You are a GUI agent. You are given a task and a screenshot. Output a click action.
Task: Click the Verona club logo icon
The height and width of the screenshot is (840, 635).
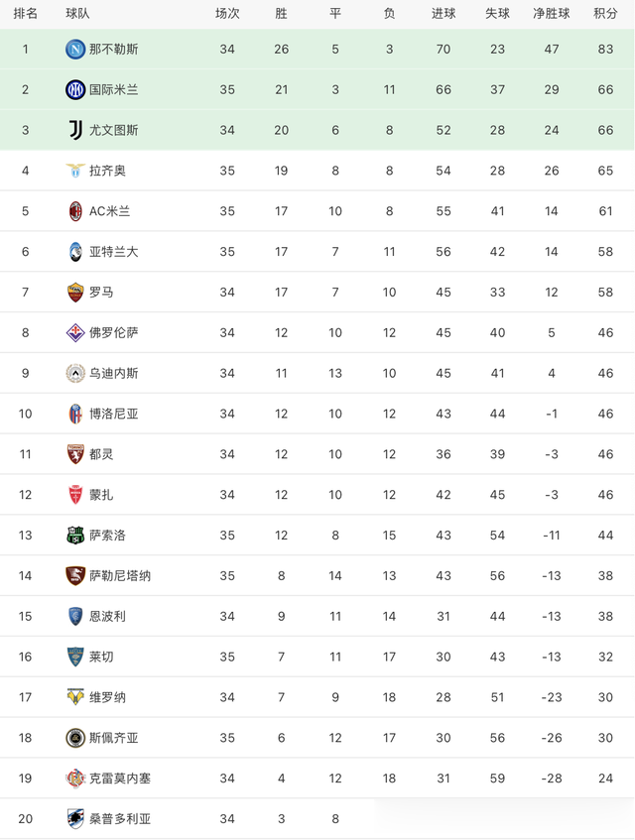click(x=75, y=697)
